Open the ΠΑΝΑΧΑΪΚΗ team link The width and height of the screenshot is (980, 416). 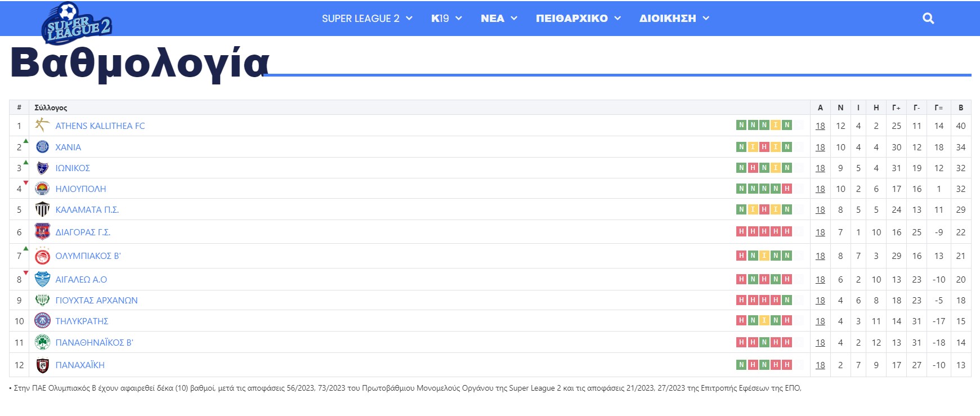point(80,365)
